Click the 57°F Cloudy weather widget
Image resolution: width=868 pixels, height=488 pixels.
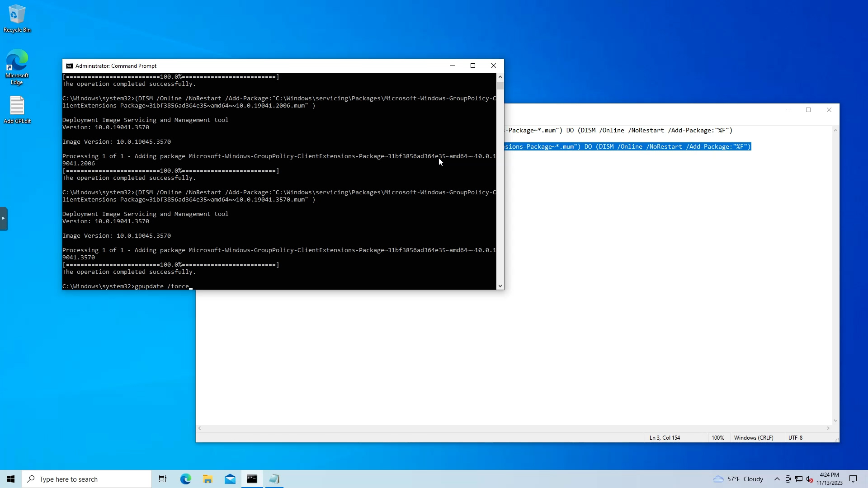point(737,479)
